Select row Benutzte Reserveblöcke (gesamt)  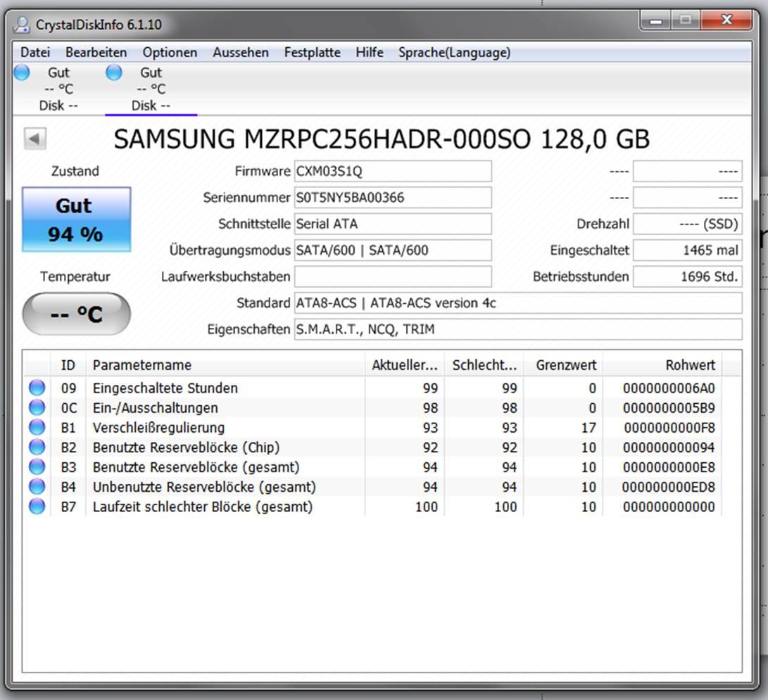372,467
